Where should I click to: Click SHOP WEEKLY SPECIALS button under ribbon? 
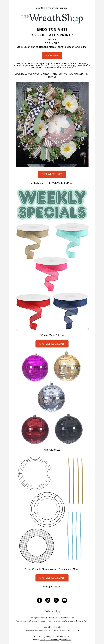tap(52, 344)
